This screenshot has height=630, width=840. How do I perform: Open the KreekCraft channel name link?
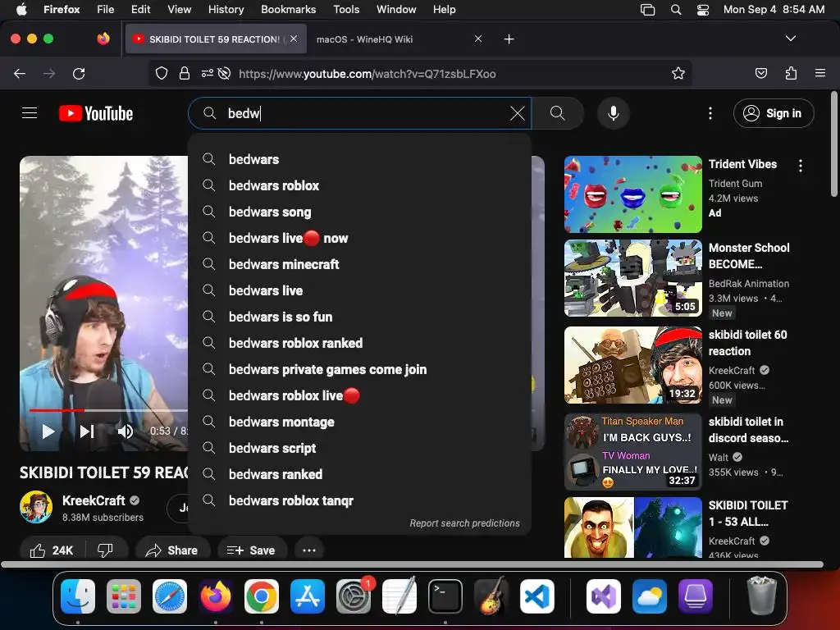tap(94, 500)
